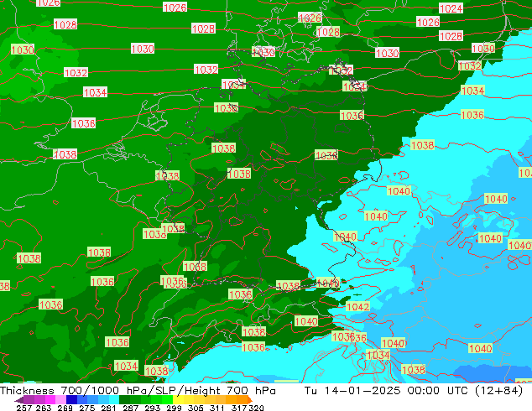Select the cyan legend swatch
Image resolution: width=532 pixels, height=411 pixels.
coord(114,400)
